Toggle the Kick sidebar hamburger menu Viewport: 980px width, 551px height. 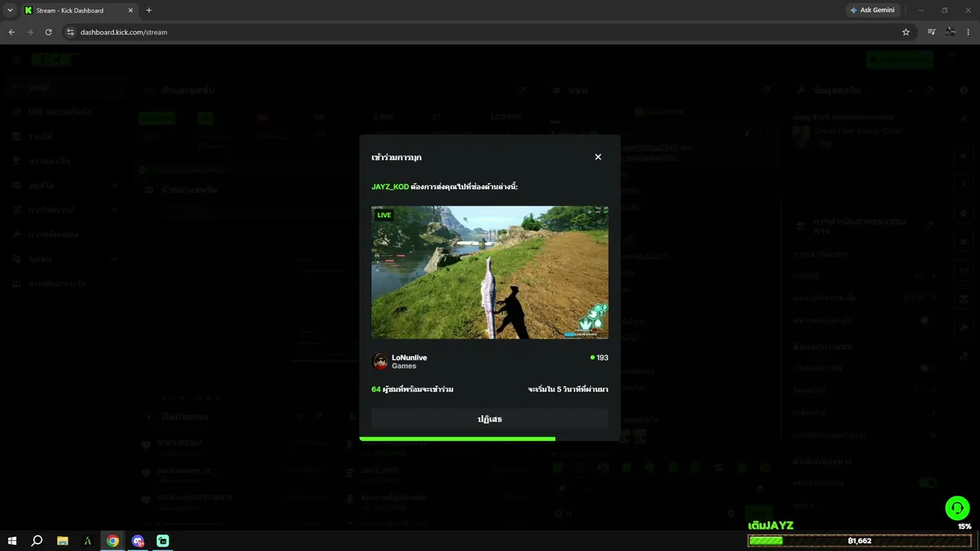16,60
